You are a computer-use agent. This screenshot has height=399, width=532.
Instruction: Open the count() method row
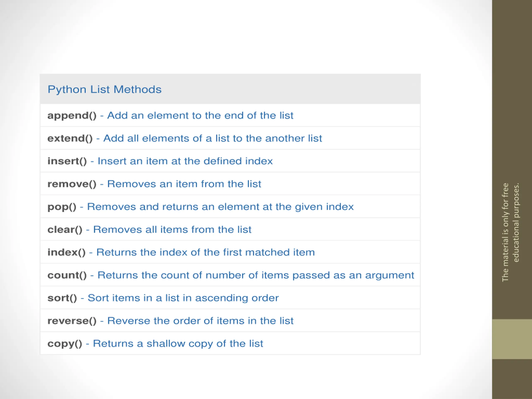point(230,275)
